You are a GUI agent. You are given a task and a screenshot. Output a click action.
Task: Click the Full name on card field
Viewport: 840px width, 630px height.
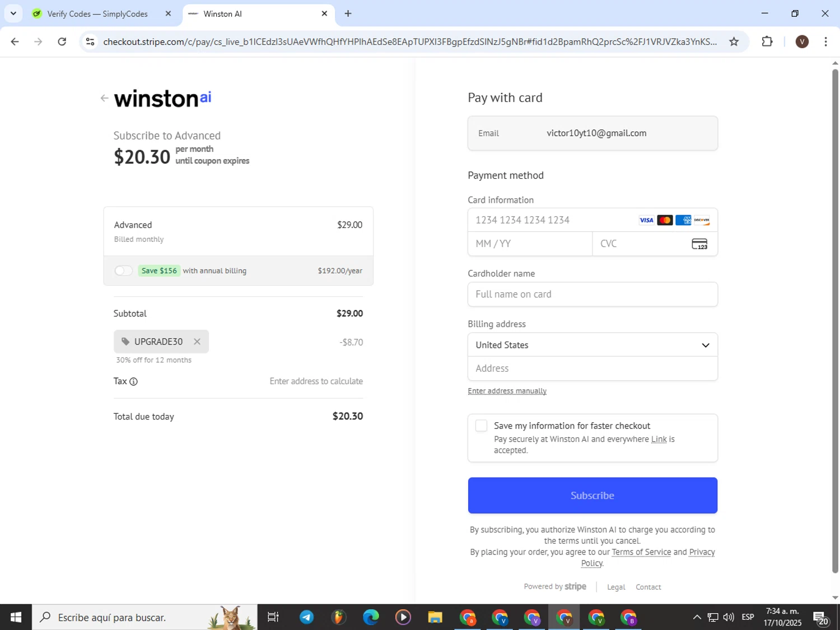[x=592, y=294]
